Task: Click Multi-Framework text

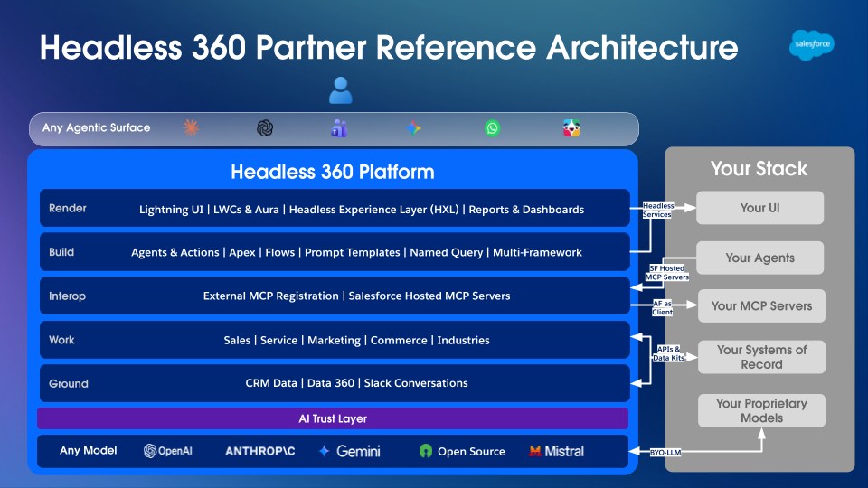Action: coord(537,252)
